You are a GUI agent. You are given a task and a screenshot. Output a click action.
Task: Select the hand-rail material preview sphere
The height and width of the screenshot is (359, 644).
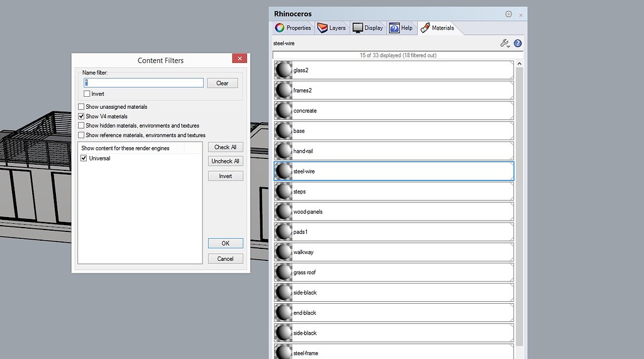tap(284, 151)
